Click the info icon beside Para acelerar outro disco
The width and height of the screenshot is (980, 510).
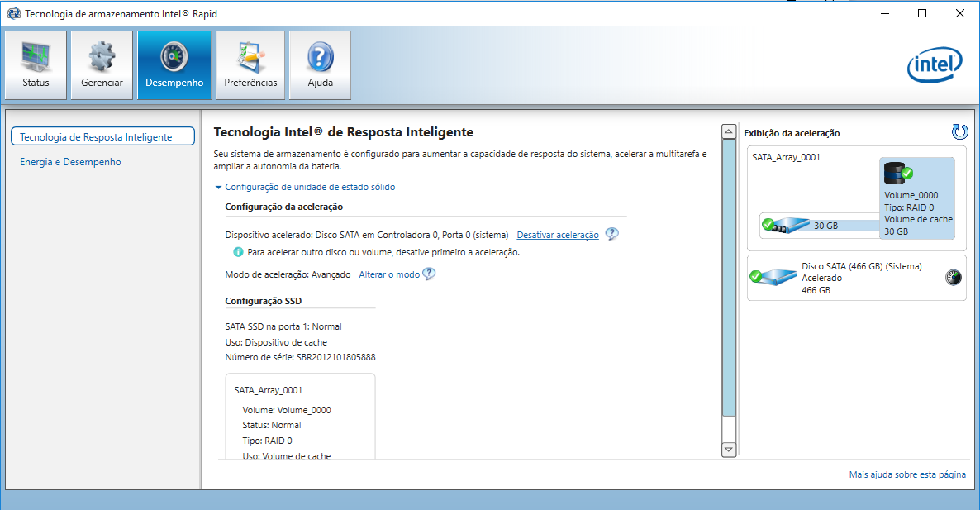tap(238, 252)
